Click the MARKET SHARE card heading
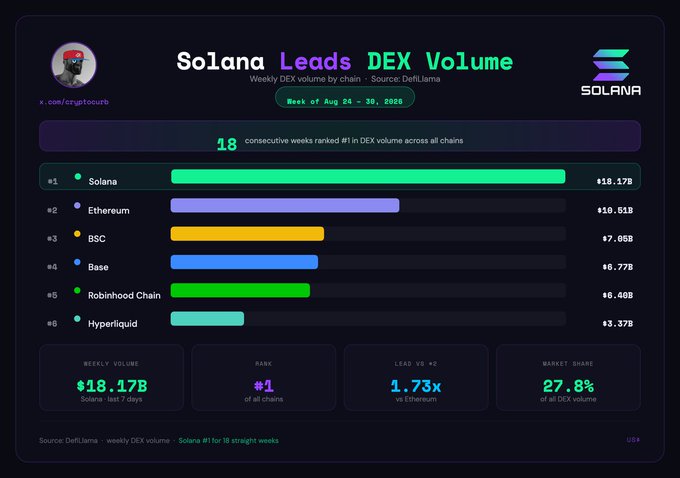680x478 pixels. point(568,364)
